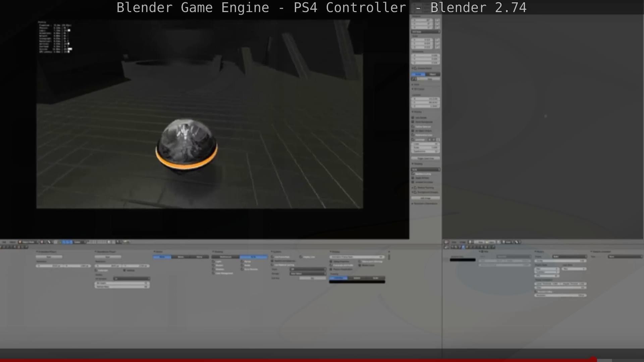Toggle World Background checkbox
The image size is (644, 362).
413,122
